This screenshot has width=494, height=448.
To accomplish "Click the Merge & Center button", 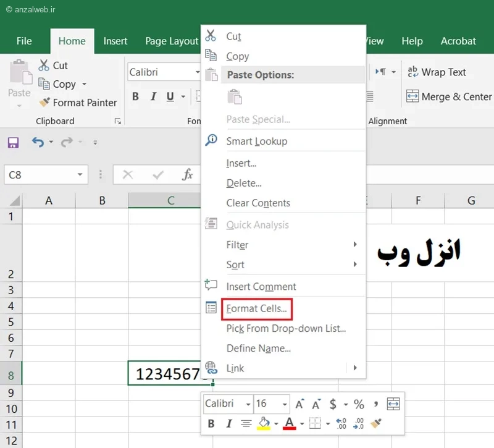I will (x=449, y=96).
